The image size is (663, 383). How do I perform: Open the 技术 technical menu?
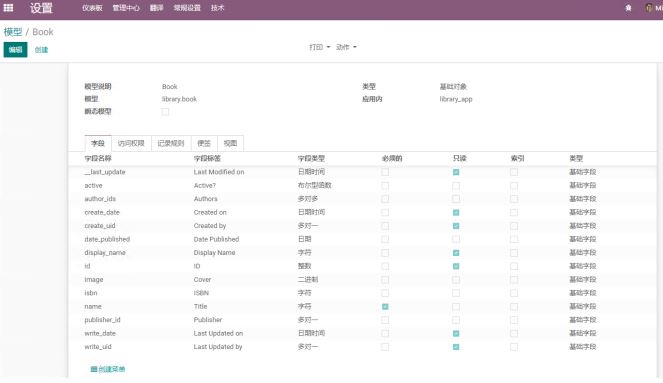tap(217, 8)
